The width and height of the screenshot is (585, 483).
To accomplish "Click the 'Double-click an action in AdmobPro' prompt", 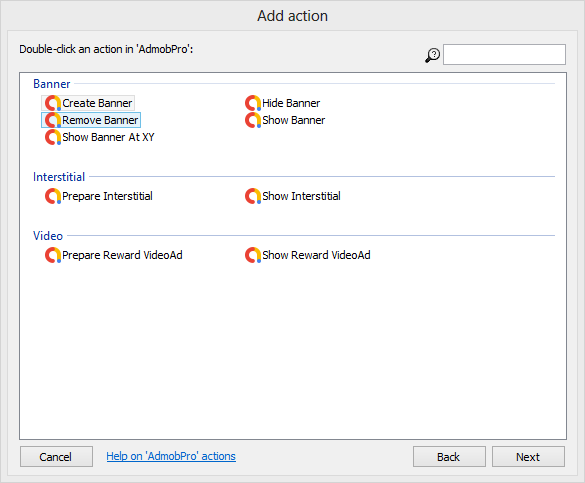I will [106, 49].
